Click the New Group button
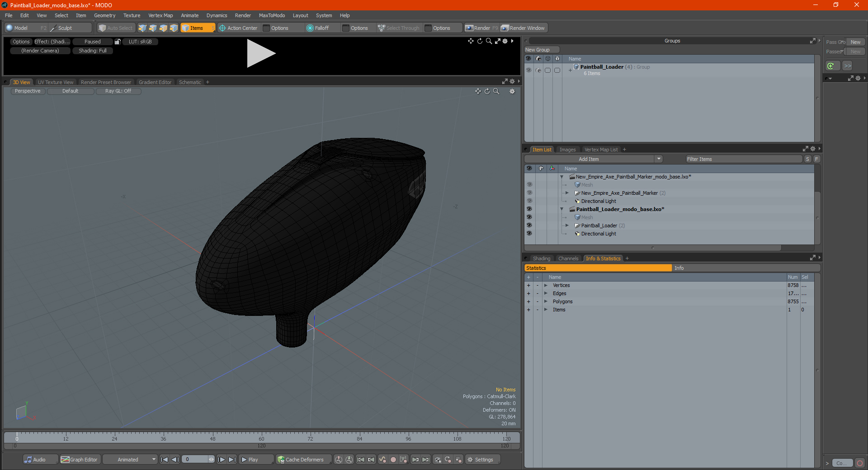The image size is (868, 470). 542,50
